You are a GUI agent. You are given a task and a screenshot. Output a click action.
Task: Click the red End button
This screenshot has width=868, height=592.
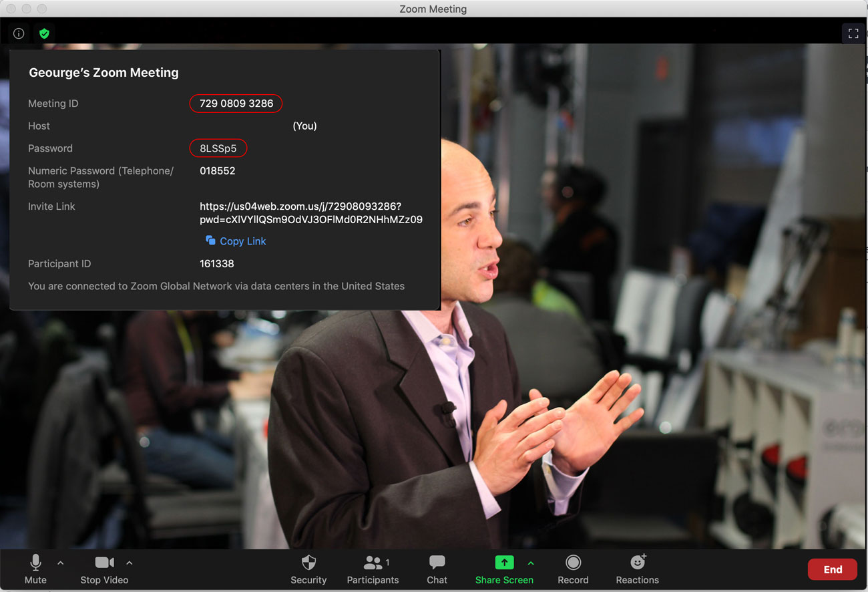[x=833, y=569]
